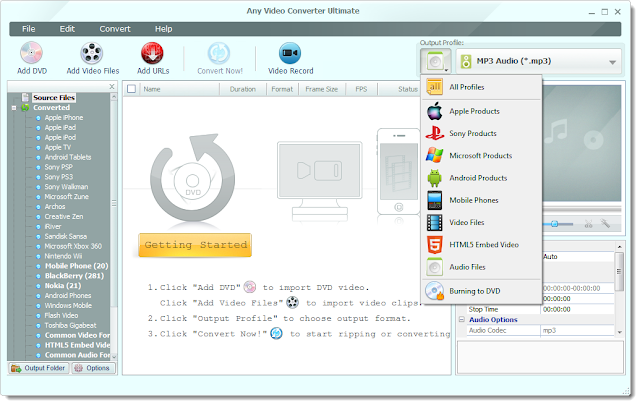Select Nintendo Wii in the tree

(63, 256)
